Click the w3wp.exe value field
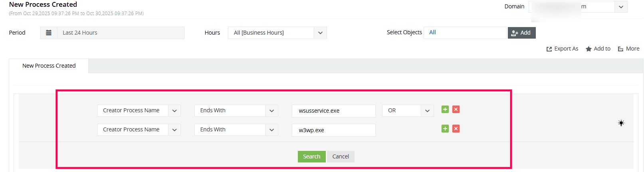Viewport: 644px width, 172px height. (x=333, y=130)
